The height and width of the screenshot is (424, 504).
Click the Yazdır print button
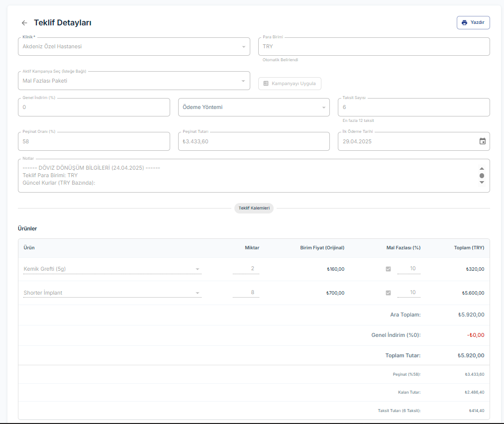[x=473, y=22]
